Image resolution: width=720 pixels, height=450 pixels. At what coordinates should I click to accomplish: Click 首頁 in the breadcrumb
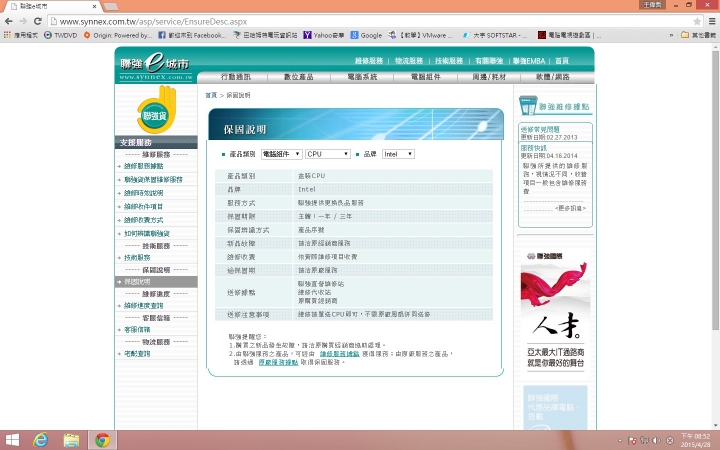pyautogui.click(x=211, y=95)
